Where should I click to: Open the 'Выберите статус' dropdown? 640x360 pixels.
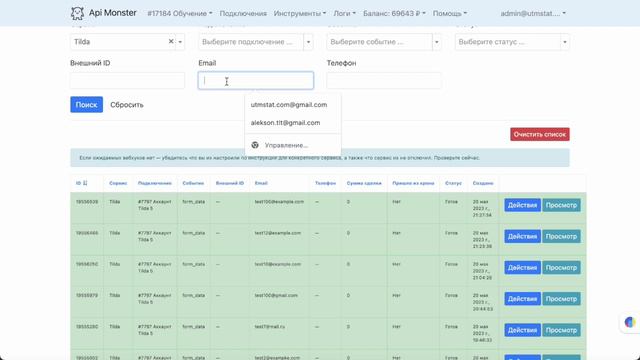(512, 42)
